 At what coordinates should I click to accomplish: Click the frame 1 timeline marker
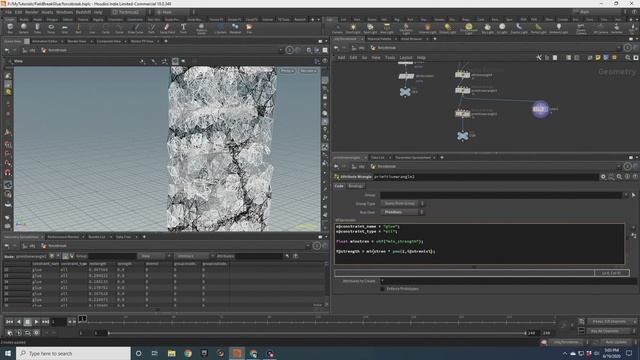82,318
